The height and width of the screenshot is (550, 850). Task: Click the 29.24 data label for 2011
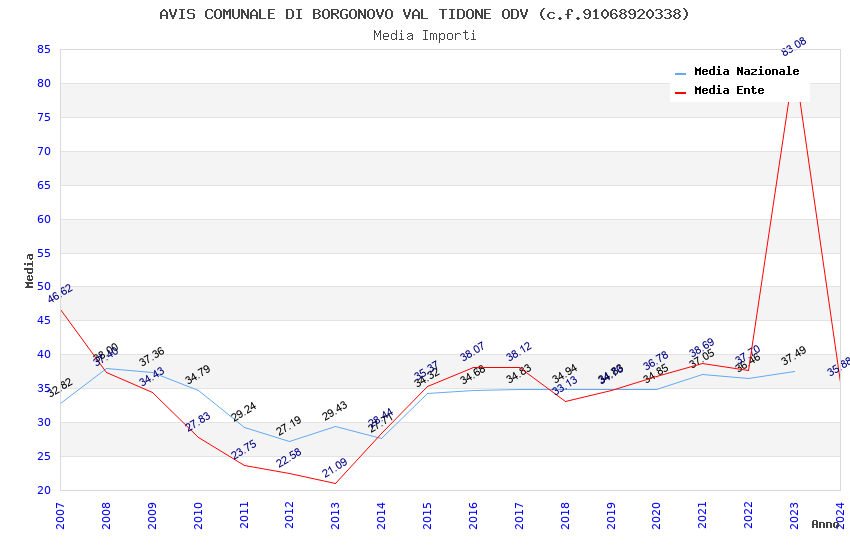(x=244, y=411)
